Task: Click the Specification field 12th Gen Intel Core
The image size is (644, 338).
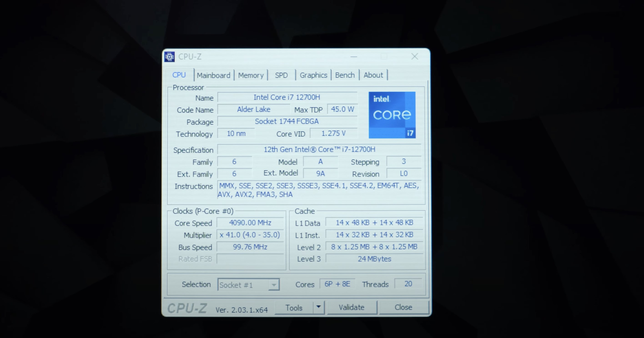Action: point(319,149)
